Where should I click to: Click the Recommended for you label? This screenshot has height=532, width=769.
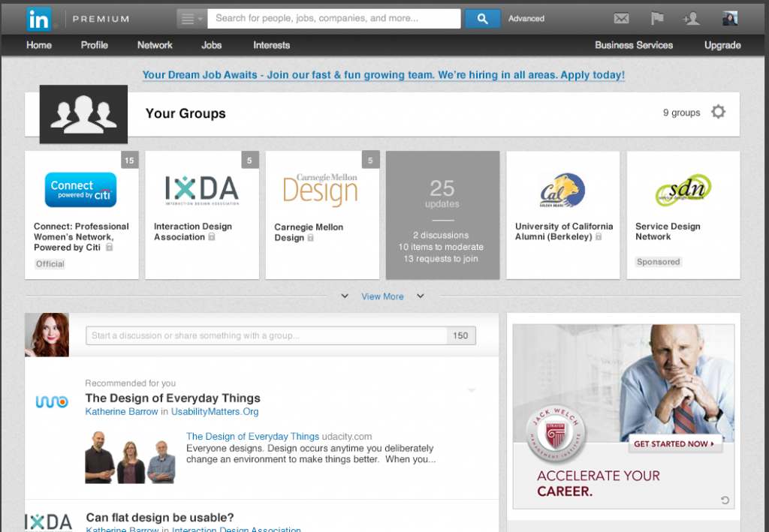coord(131,383)
